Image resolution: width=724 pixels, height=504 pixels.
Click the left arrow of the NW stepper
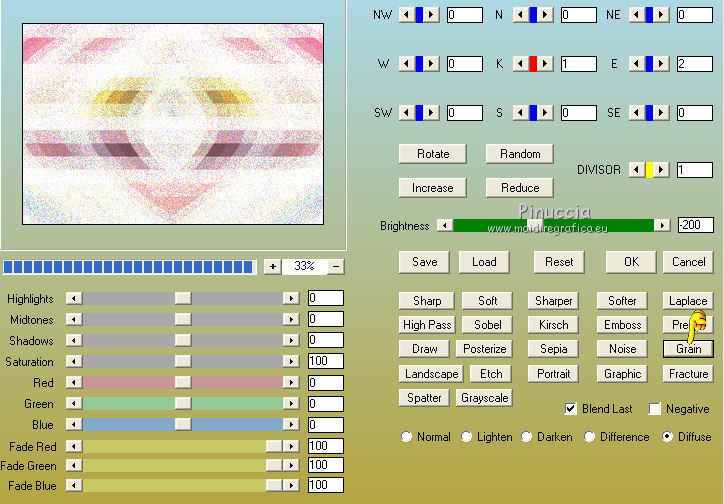coord(405,15)
